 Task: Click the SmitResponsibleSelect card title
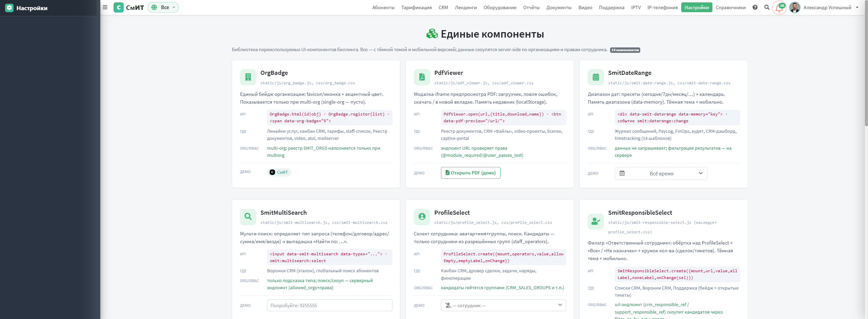tap(640, 213)
